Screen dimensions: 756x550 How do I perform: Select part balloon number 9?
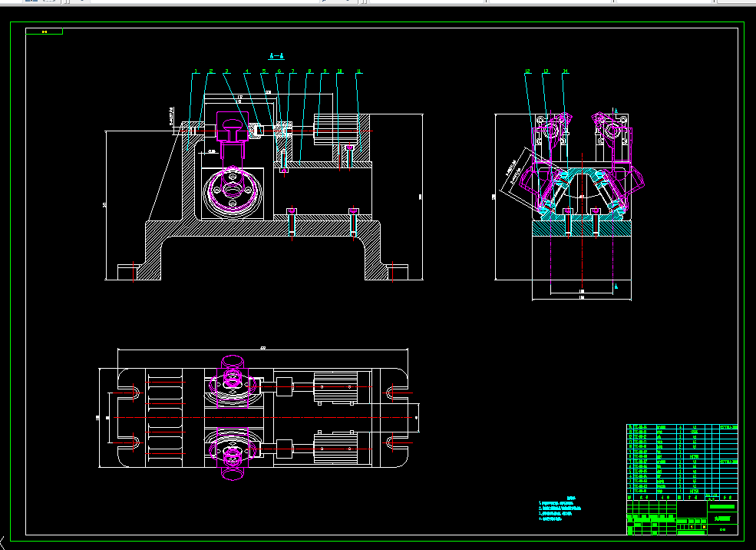tap(325, 71)
